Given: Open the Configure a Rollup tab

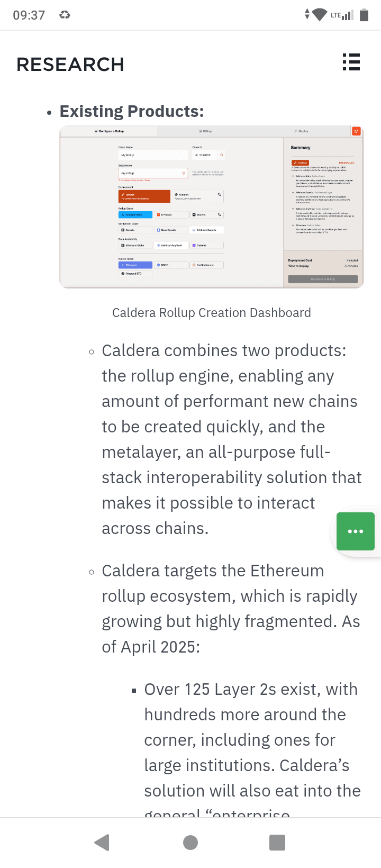Looking at the screenshot, I should pos(109,131).
